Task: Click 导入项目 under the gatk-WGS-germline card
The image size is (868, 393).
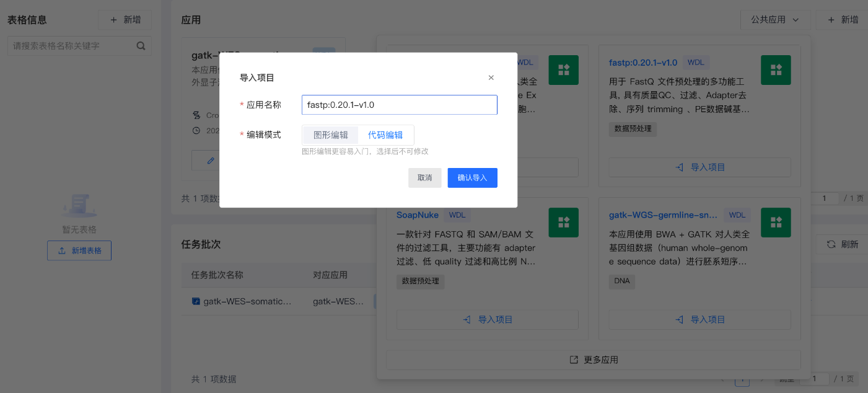Action: click(700, 320)
